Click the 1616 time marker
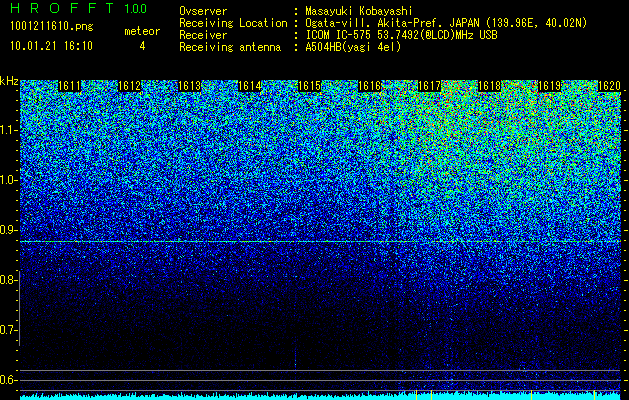The image size is (629, 400). click(x=369, y=86)
